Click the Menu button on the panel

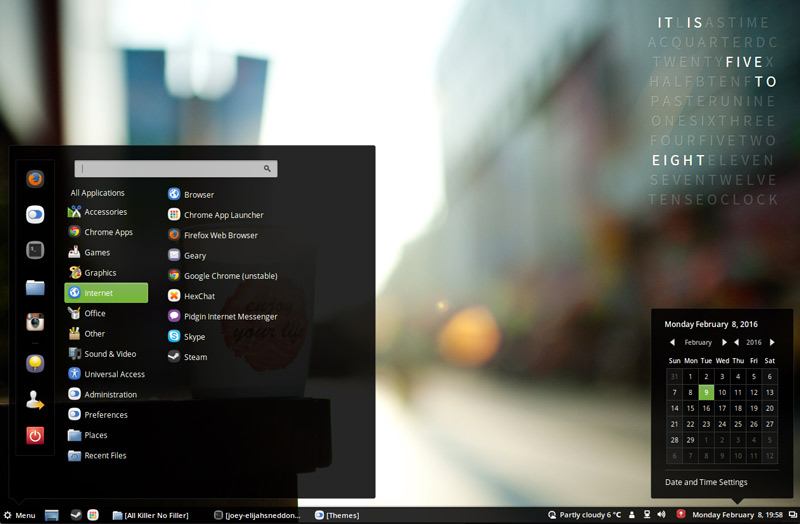19,515
